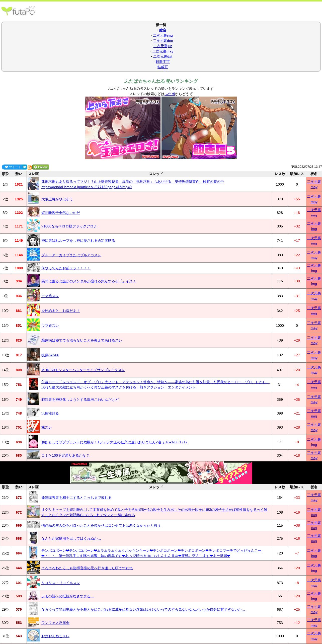The image size is (322, 644).
Task: Click arcade cabinet thumbnail for rank 24
Action: coord(33,538)
